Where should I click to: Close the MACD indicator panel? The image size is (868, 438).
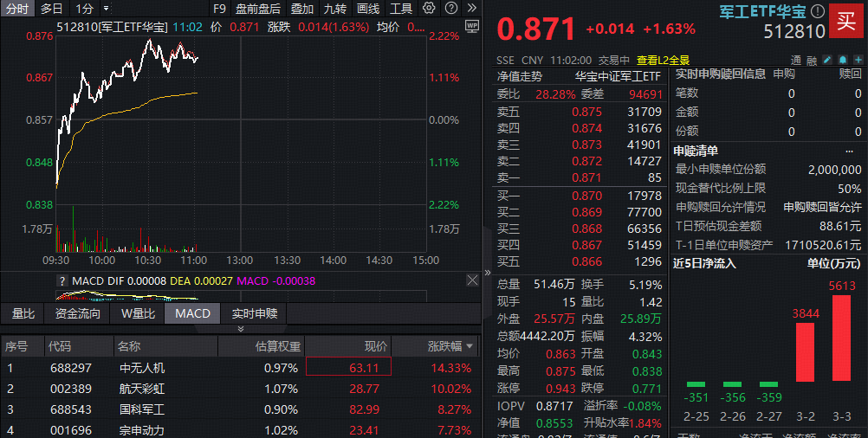point(472,280)
